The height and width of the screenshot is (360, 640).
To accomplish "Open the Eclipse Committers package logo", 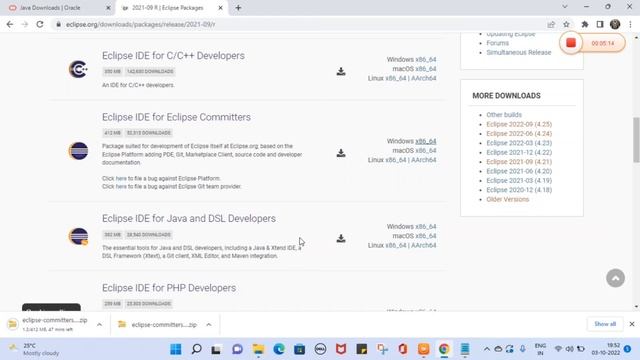I will [78, 151].
